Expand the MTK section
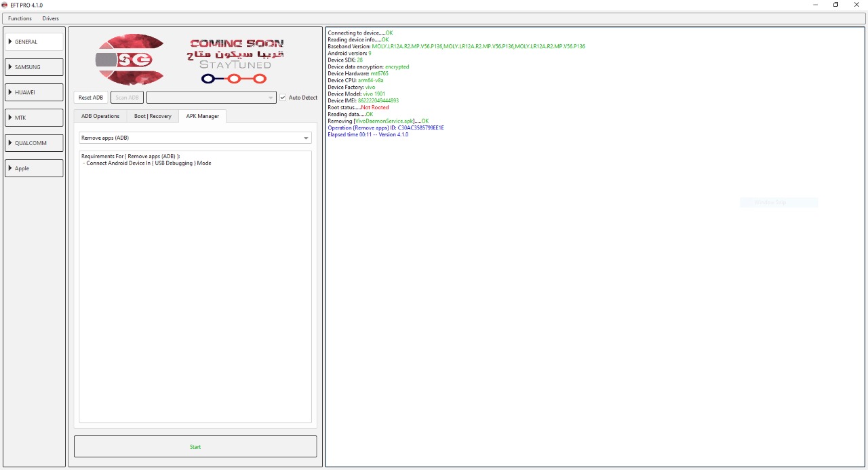Image resolution: width=868 pixels, height=470 pixels. coord(34,118)
